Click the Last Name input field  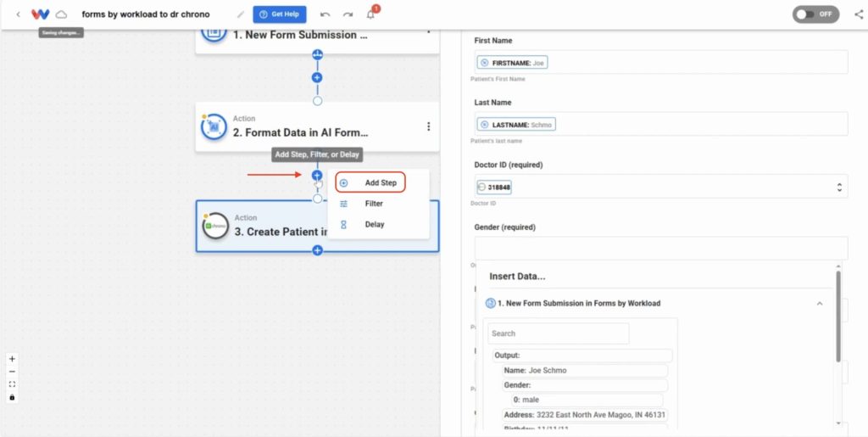pos(661,124)
